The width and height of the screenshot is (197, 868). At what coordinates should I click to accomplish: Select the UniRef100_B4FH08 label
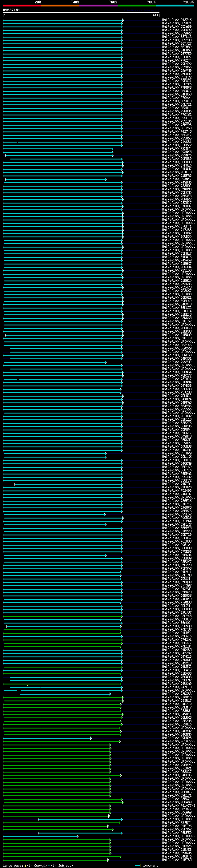[177, 50]
